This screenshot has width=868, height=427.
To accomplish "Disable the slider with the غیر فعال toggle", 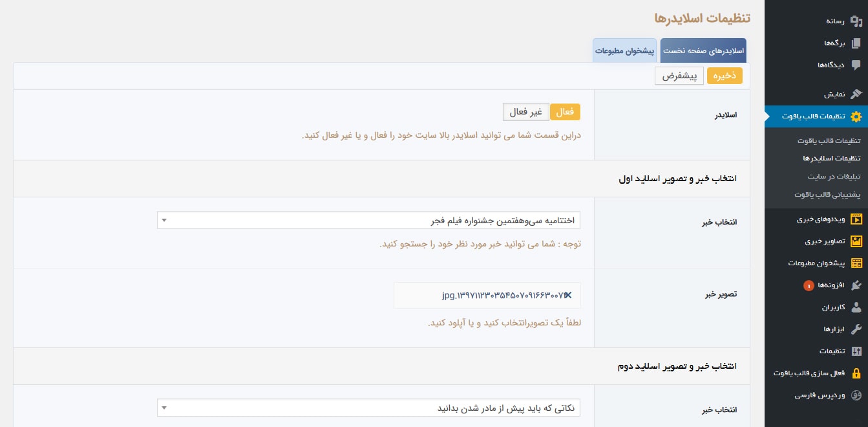I will pos(526,112).
